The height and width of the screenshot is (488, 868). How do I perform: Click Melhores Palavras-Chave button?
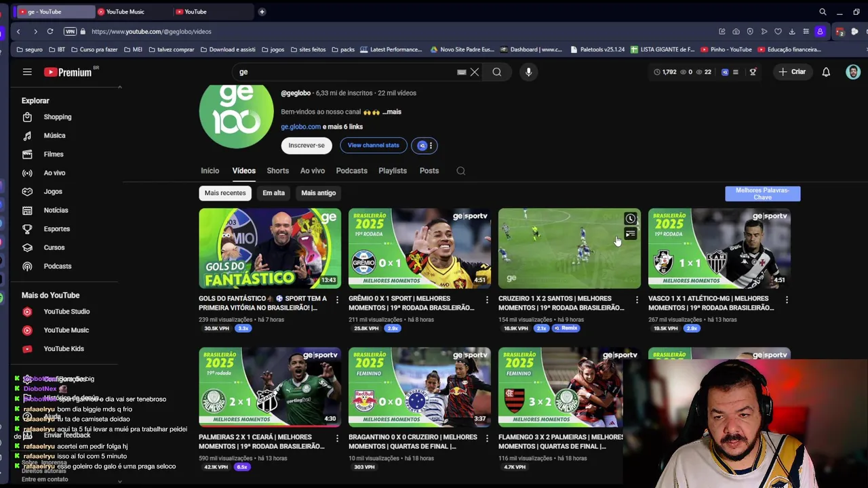pos(762,194)
